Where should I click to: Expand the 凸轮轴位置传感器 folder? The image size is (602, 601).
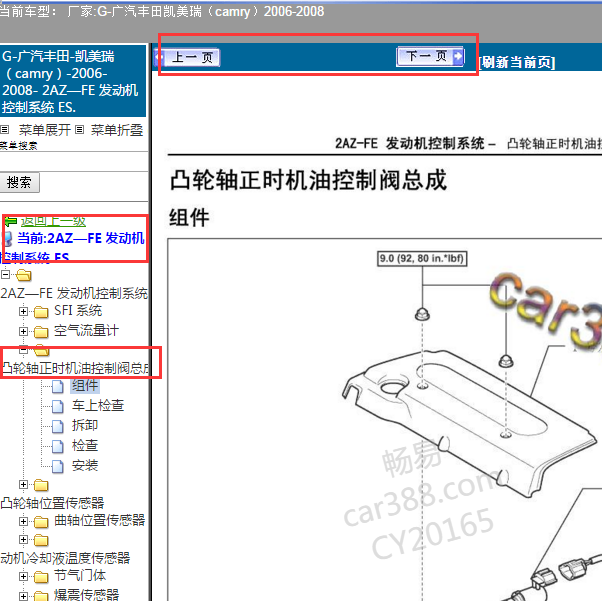click(x=23, y=485)
